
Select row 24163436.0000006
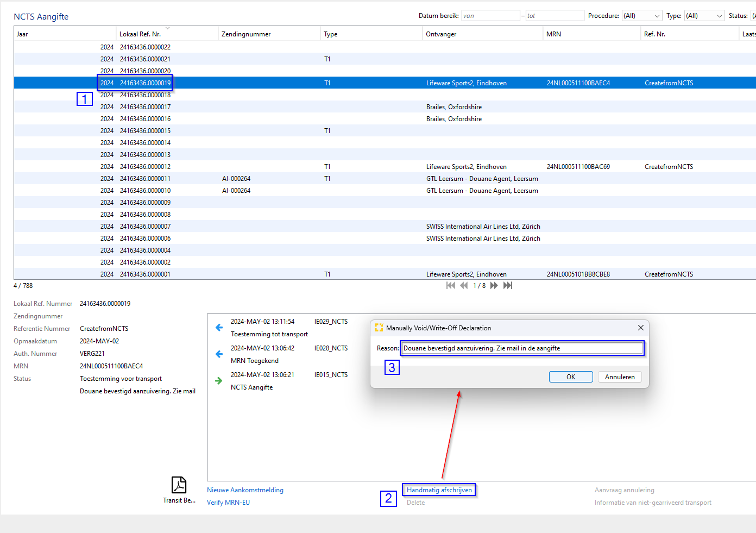click(x=385, y=239)
